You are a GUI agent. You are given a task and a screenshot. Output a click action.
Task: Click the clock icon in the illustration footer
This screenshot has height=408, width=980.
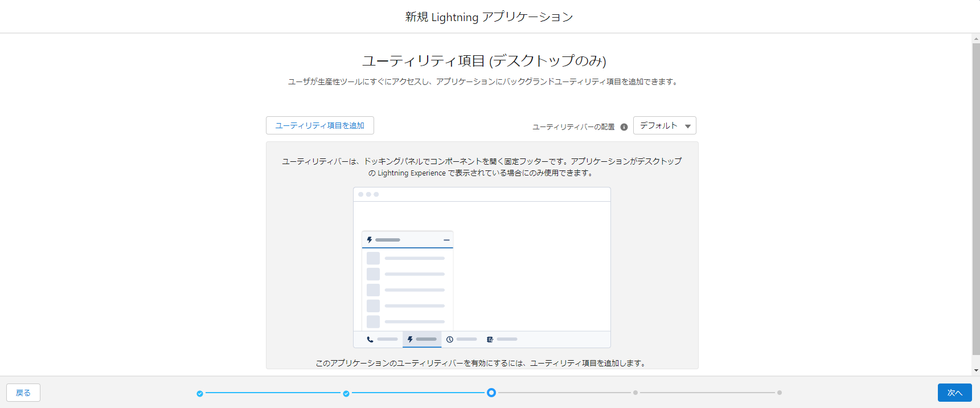(450, 339)
